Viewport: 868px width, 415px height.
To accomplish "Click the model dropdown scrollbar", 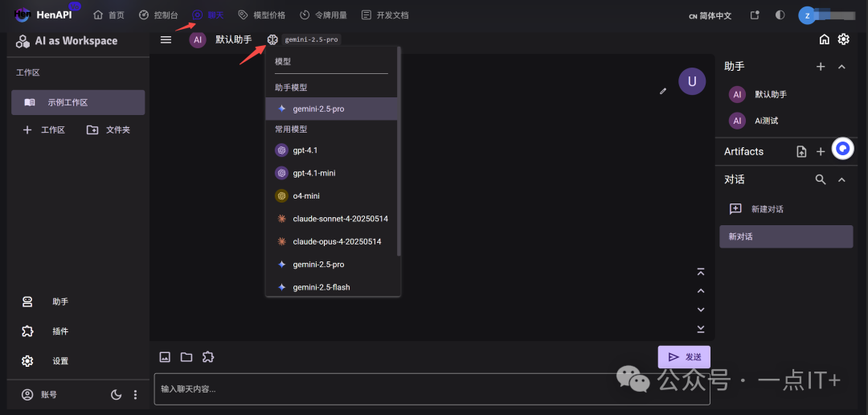I will click(x=399, y=150).
